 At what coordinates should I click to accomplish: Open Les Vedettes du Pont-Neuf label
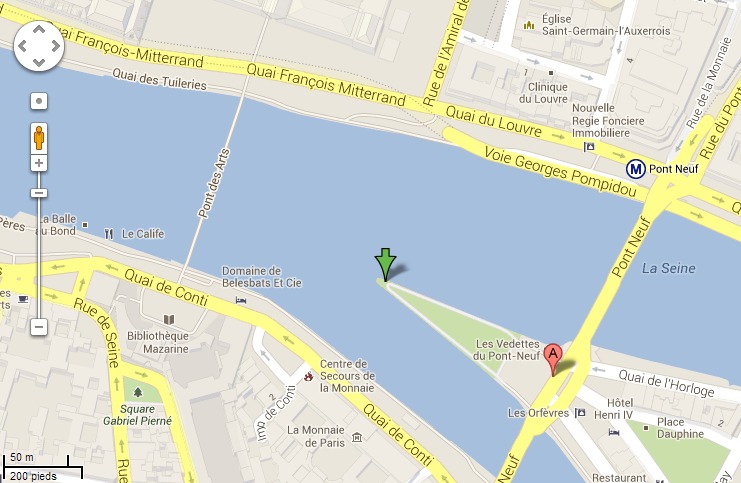(x=507, y=350)
